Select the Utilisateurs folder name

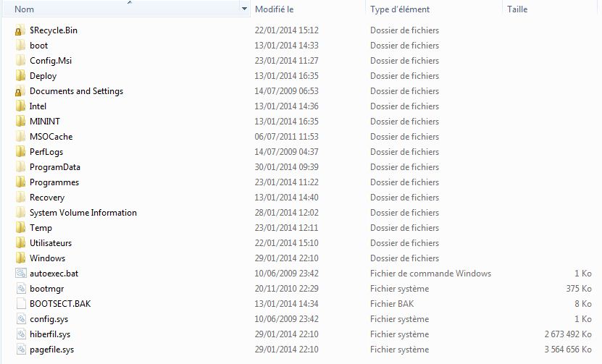(x=51, y=243)
